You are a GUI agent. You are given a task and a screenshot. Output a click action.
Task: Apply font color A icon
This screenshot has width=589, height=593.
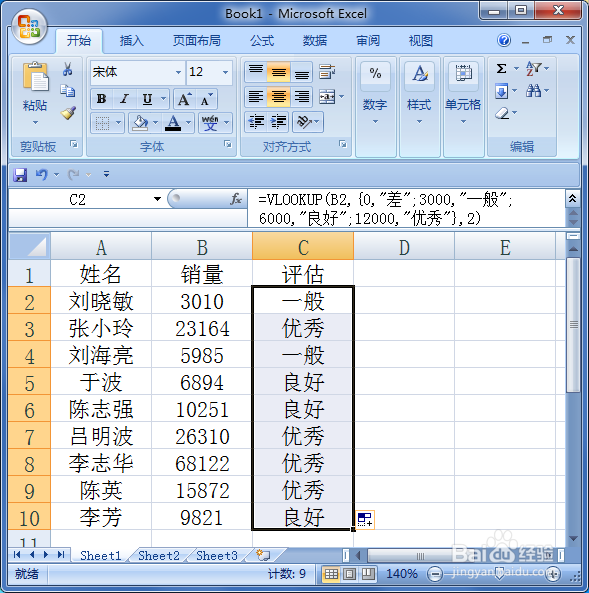point(173,123)
